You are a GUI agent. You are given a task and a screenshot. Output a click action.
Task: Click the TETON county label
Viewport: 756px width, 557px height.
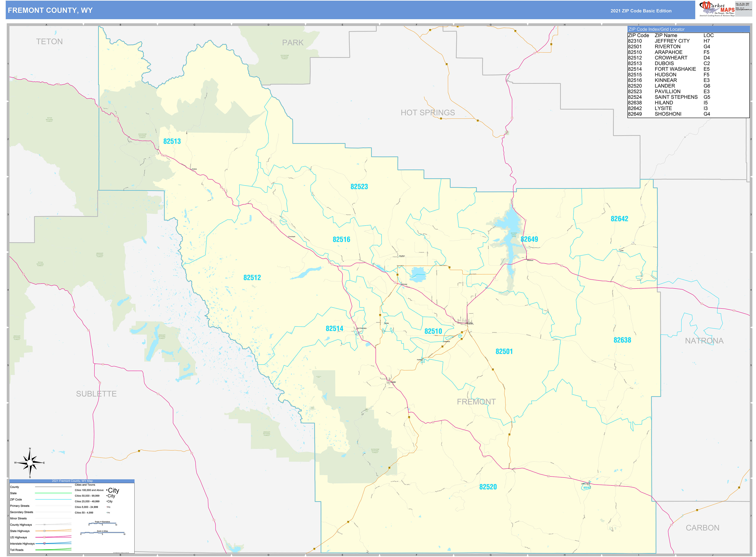49,42
